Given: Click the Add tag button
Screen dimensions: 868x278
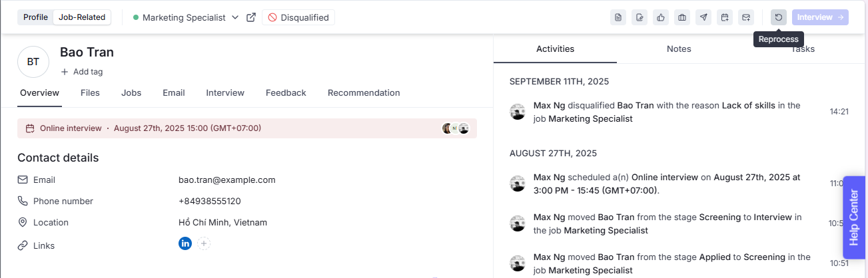Looking at the screenshot, I should (82, 72).
